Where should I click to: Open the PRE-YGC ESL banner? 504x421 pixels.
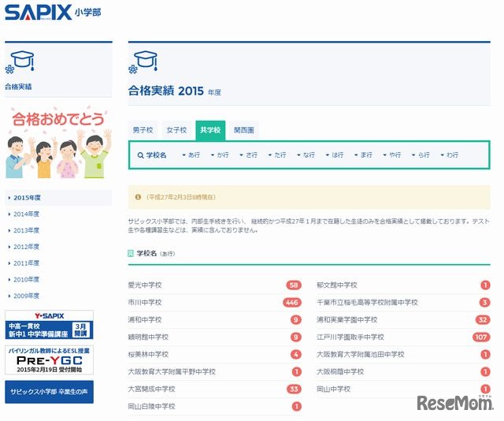point(49,360)
